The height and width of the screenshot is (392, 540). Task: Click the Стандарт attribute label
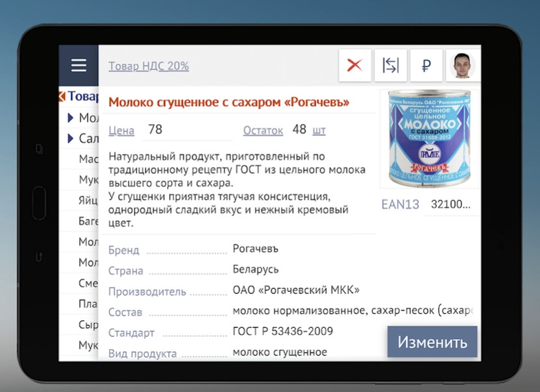click(131, 333)
